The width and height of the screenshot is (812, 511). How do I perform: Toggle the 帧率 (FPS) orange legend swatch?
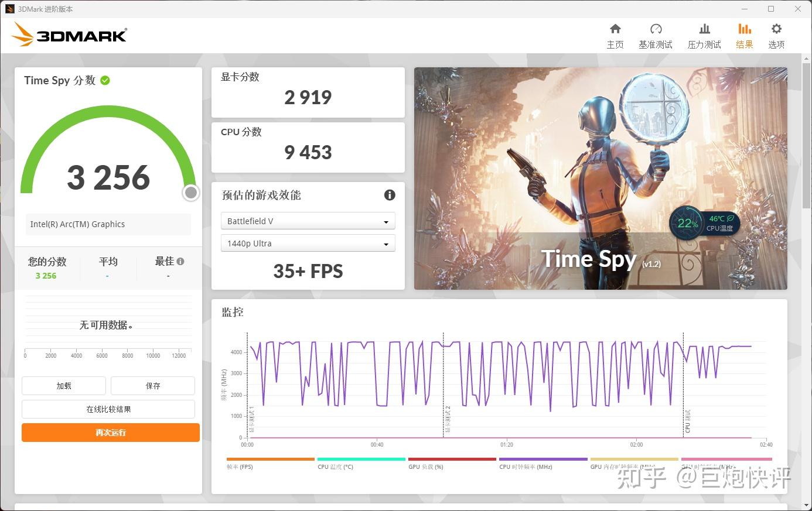point(271,459)
